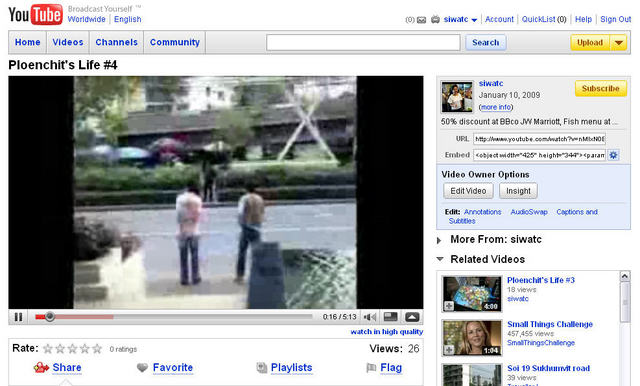Open Soi 19 Sukhumvit road video link

click(548, 368)
